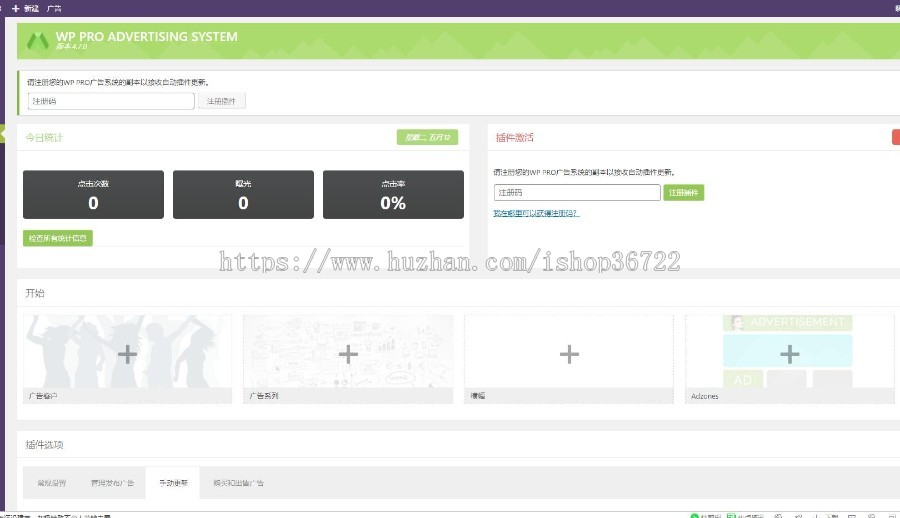
Task: Switch to the 常规设置 tab
Action: pyautogui.click(x=52, y=483)
